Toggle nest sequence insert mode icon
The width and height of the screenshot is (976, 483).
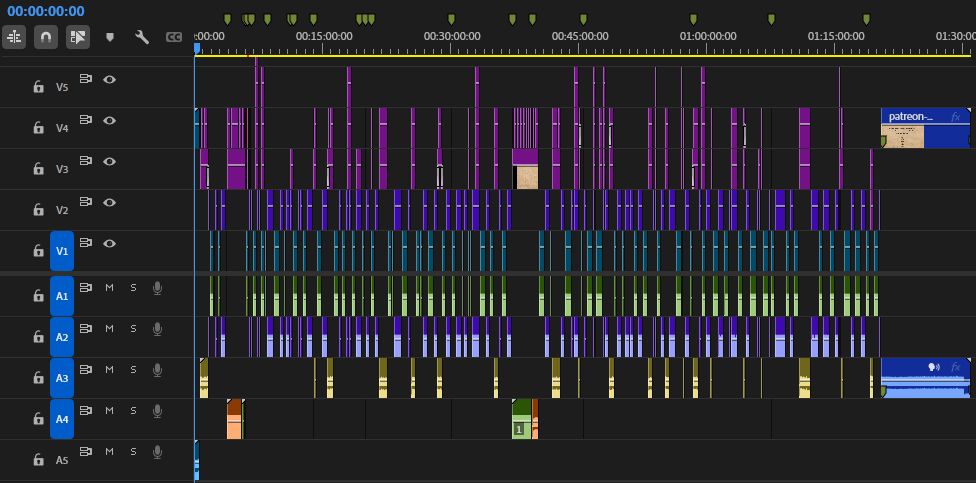[14, 37]
